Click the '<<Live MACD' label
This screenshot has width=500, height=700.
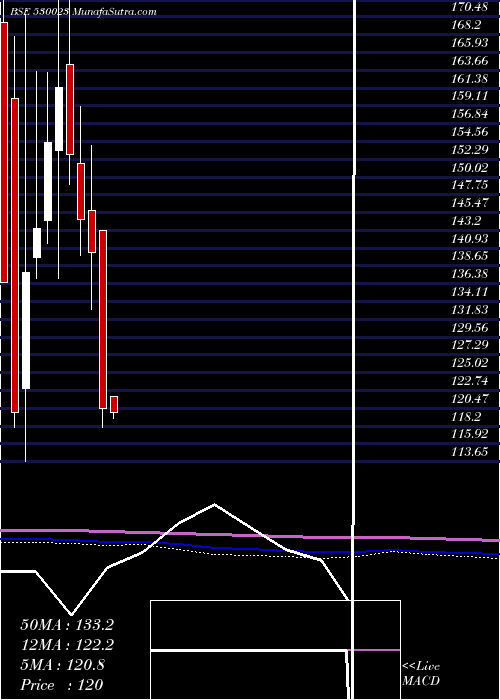point(421,673)
